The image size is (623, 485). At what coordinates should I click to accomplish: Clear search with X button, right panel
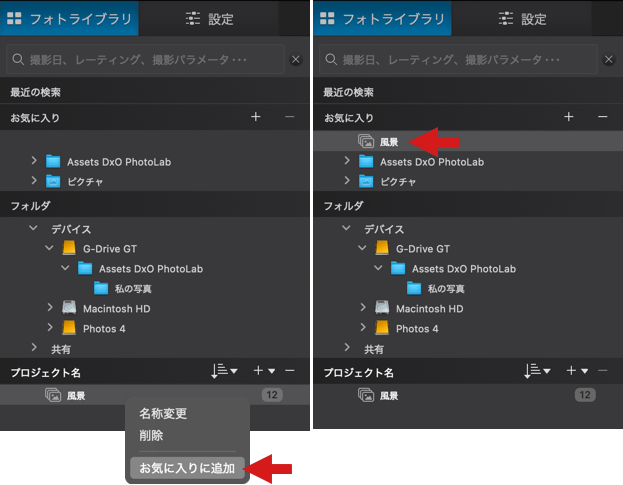click(609, 60)
